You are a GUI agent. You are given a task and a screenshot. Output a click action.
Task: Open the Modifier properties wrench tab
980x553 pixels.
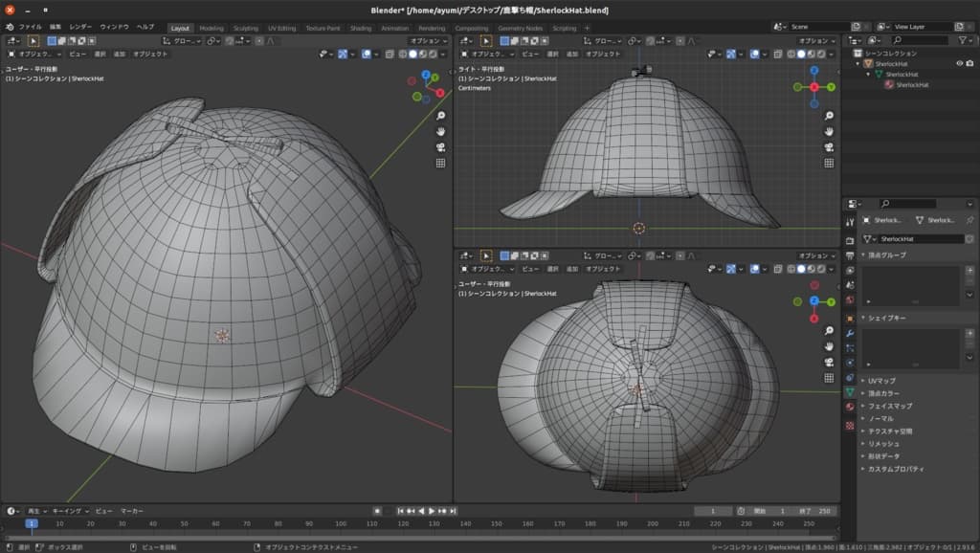click(x=850, y=332)
